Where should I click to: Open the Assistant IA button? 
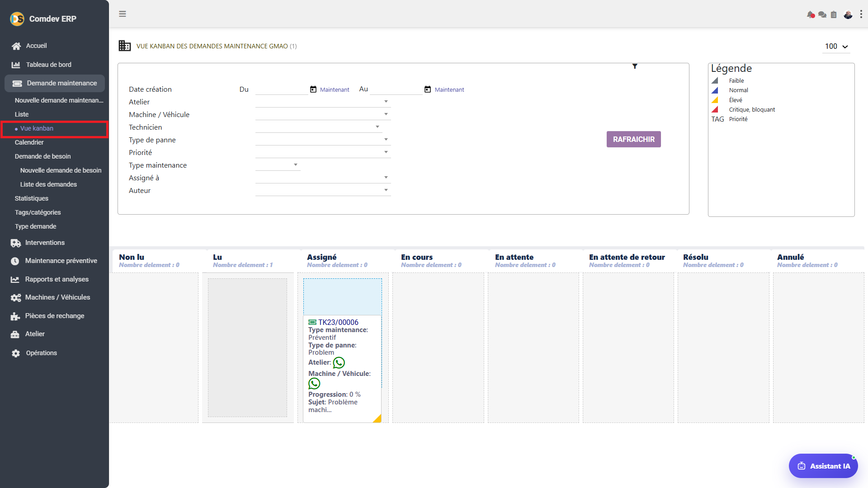click(823, 466)
